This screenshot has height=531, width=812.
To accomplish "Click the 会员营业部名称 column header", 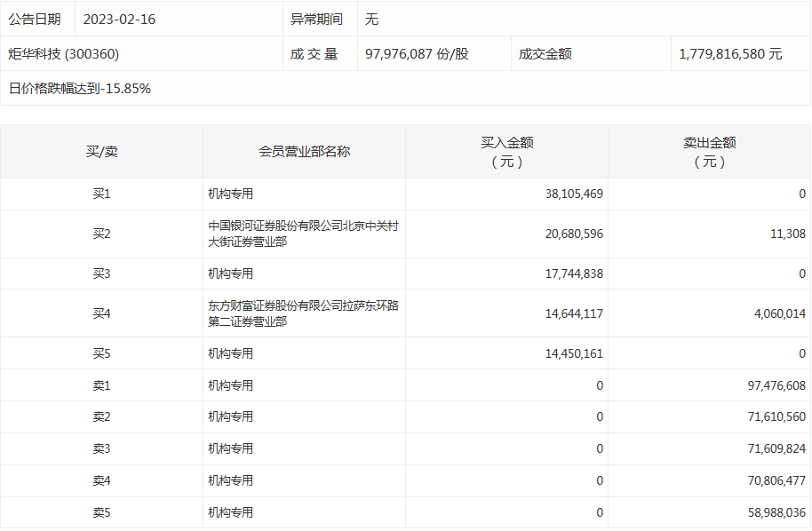I will coord(304,152).
